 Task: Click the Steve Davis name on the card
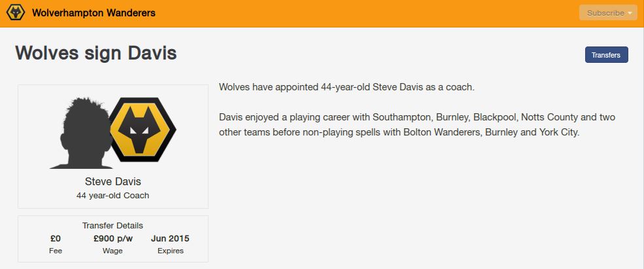click(x=113, y=181)
